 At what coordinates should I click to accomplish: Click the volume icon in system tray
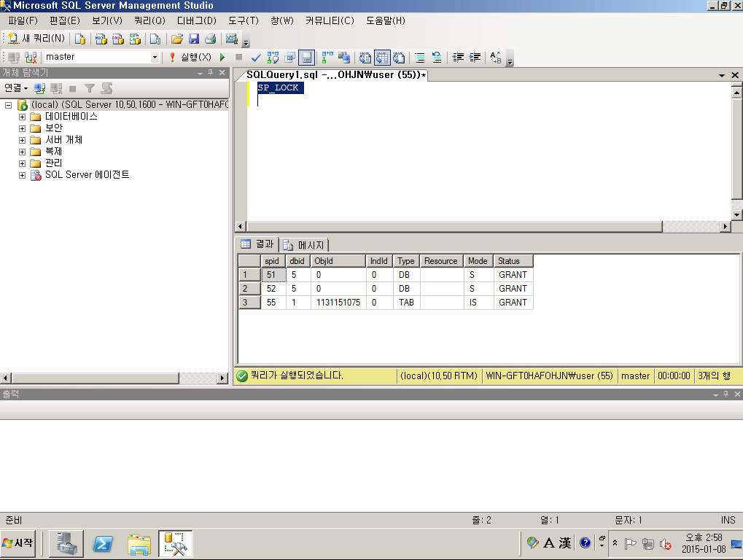point(665,544)
